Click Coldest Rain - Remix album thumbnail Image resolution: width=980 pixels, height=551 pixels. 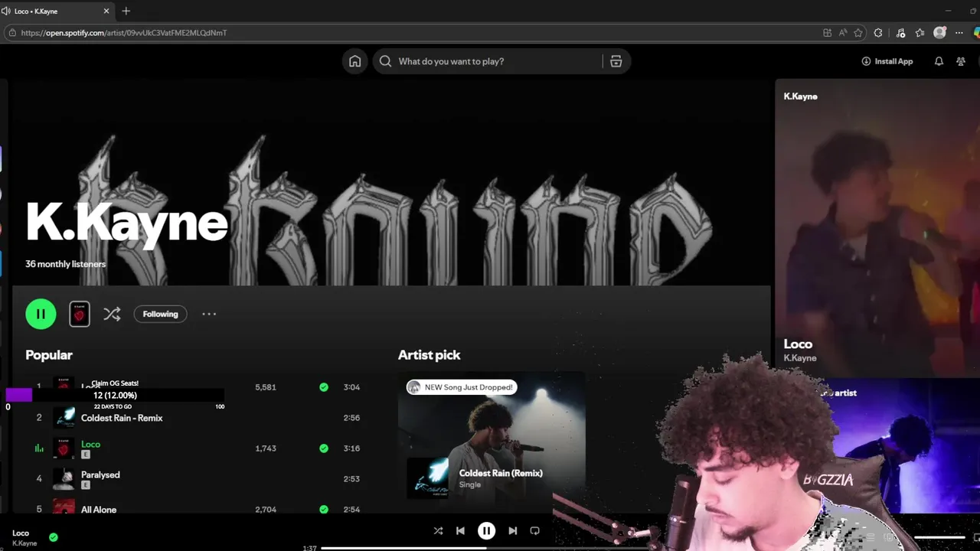point(64,418)
